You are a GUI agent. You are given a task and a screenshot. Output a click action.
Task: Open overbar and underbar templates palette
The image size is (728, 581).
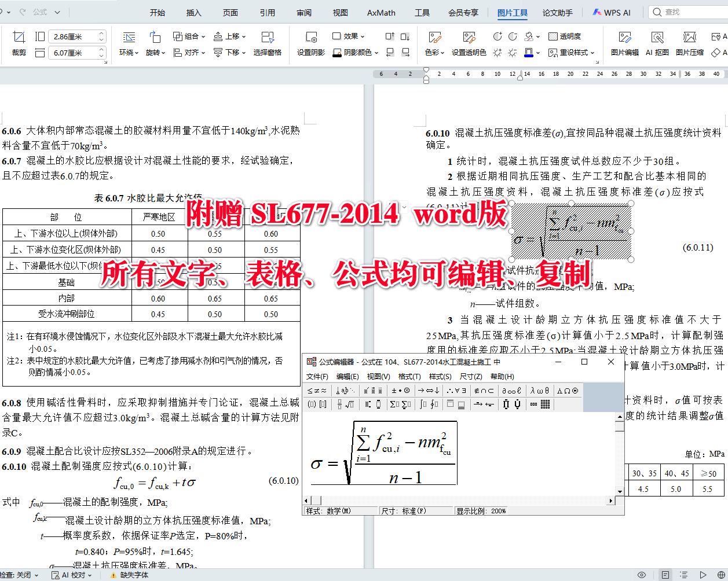click(x=457, y=405)
